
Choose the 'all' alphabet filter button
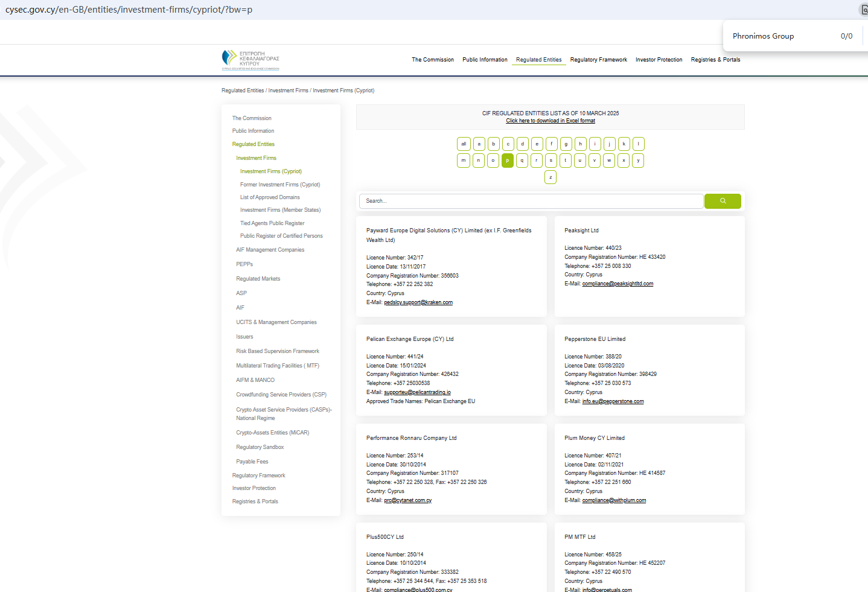pos(464,144)
